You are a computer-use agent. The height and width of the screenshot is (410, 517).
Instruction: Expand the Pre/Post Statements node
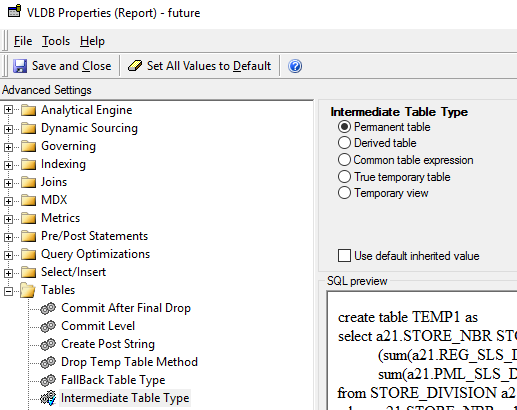[9, 237]
